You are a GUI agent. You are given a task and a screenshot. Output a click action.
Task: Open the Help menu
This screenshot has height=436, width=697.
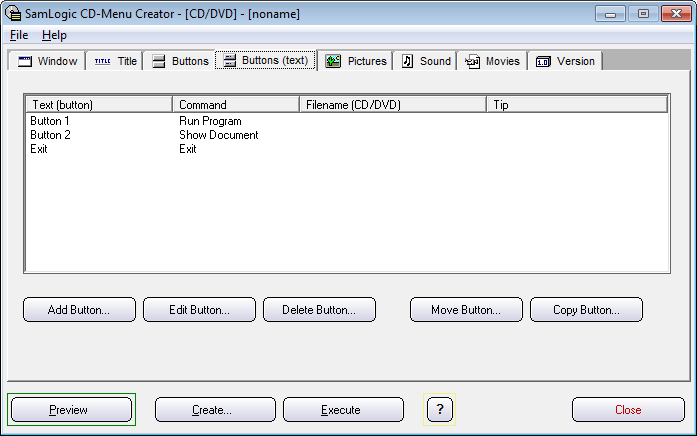point(54,35)
